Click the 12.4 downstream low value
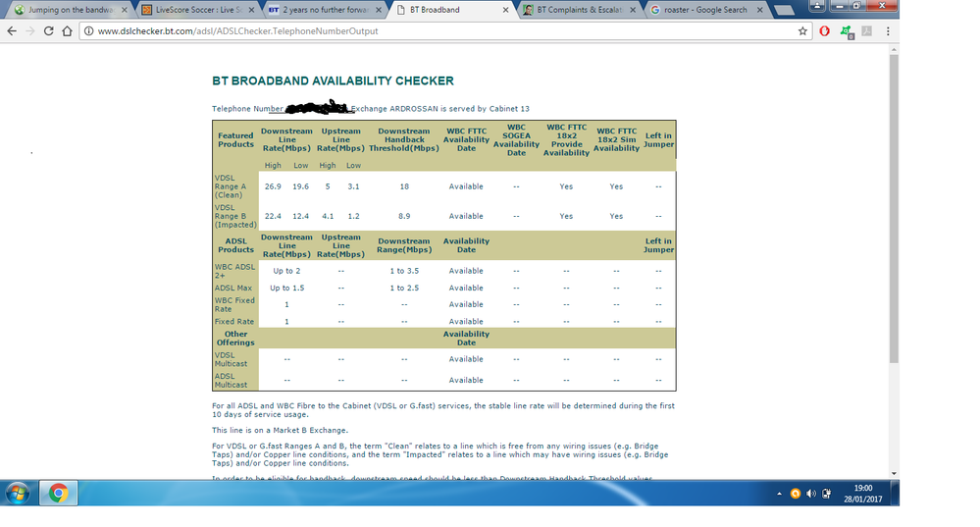The height and width of the screenshot is (527, 980). click(300, 216)
